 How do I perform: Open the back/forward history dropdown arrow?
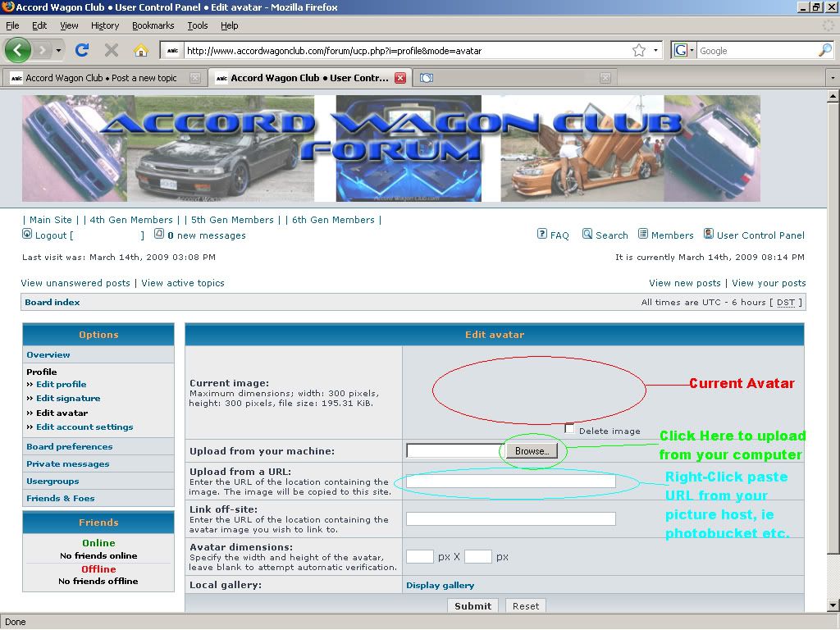pyautogui.click(x=58, y=51)
